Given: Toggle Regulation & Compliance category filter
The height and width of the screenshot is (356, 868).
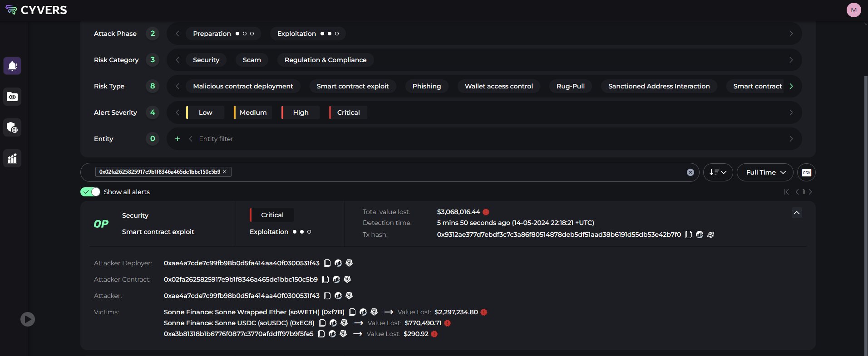Looking at the screenshot, I should pyautogui.click(x=325, y=60).
